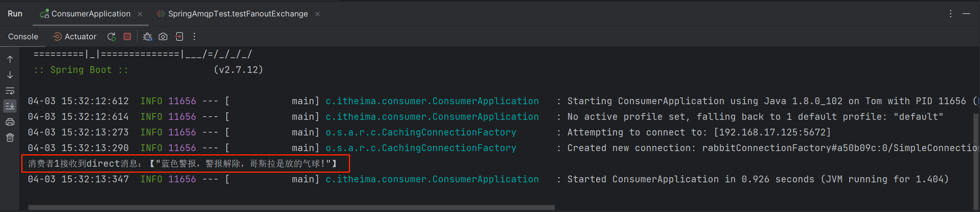Hide the Run tool window
Viewport: 980px width, 212px height.
click(966, 14)
